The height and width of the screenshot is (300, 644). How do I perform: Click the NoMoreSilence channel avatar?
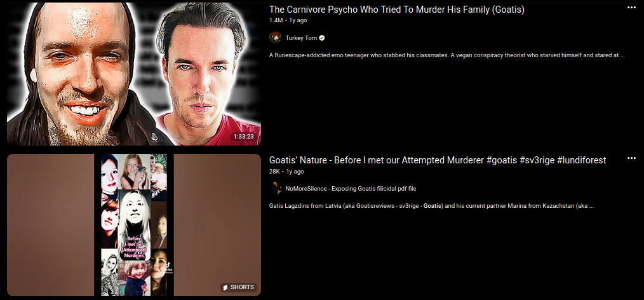pos(275,189)
